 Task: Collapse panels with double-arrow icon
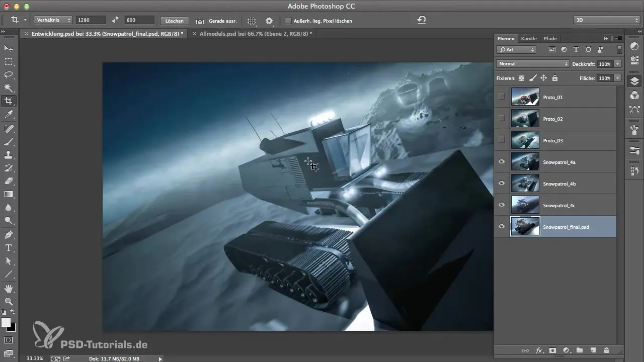[x=606, y=38]
